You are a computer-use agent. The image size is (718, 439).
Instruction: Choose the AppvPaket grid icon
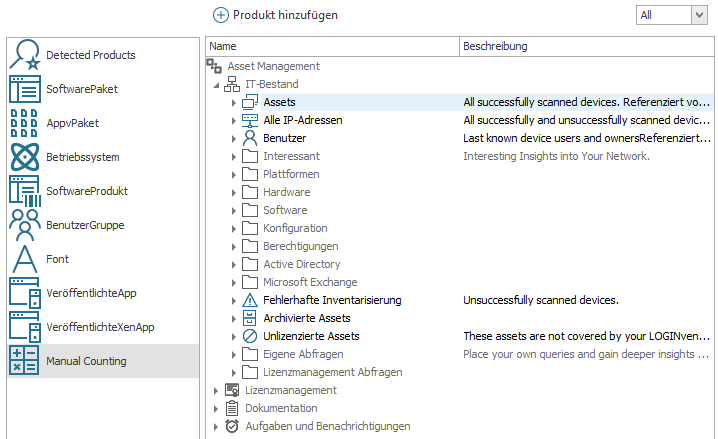tap(24, 123)
